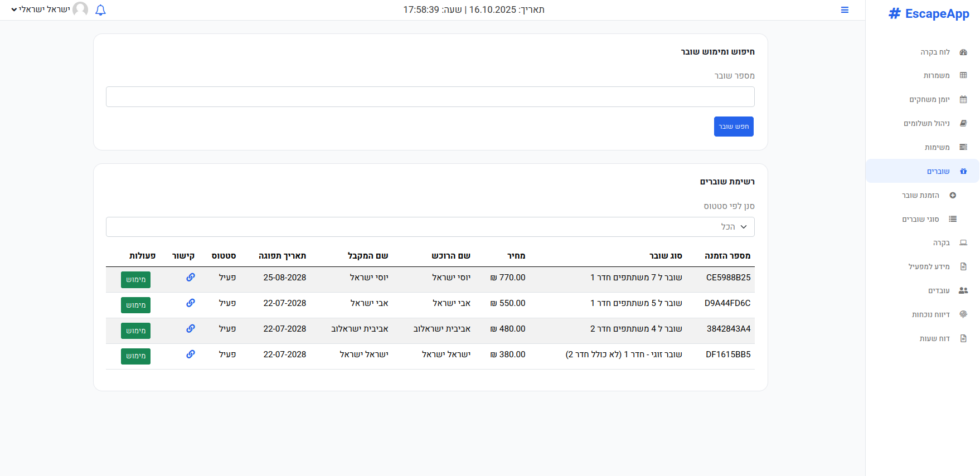Go to ניהול תשלומים page
This screenshot has height=476, width=980.
coord(926,123)
